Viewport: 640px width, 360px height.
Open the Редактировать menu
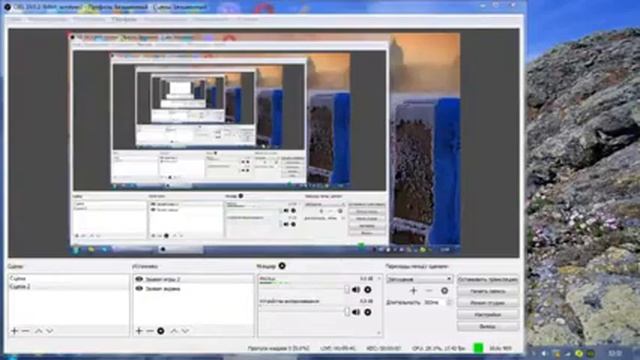(x=48, y=19)
